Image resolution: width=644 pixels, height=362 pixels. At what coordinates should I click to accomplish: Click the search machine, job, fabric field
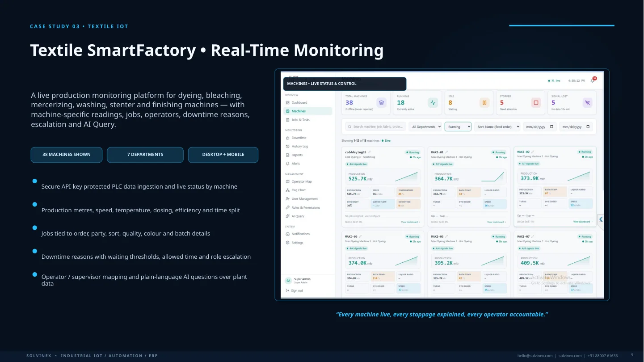pos(375,127)
